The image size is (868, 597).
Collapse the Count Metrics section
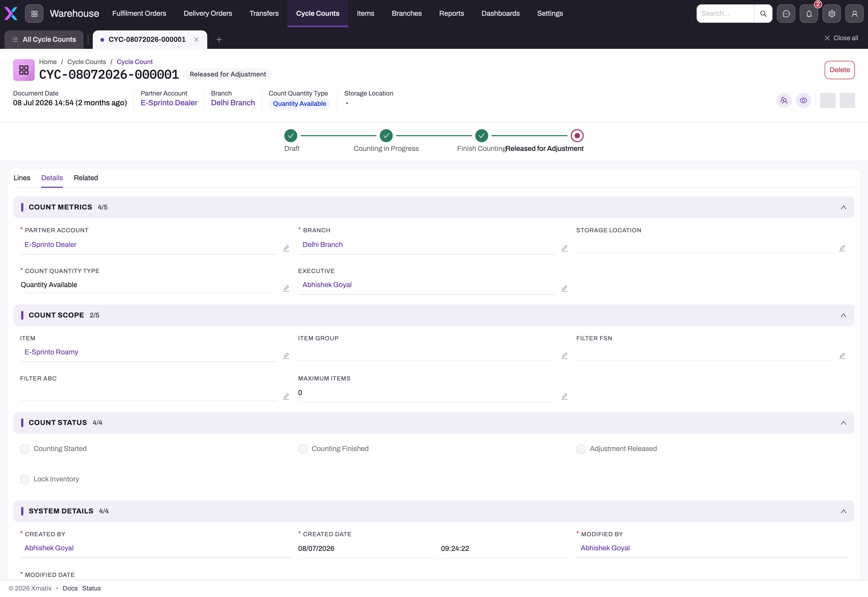pos(843,207)
